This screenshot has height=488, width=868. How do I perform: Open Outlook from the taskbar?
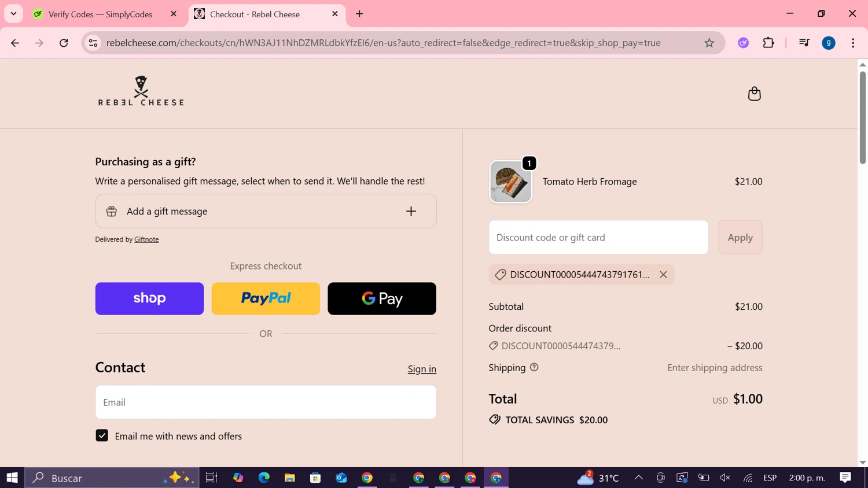[341, 478]
